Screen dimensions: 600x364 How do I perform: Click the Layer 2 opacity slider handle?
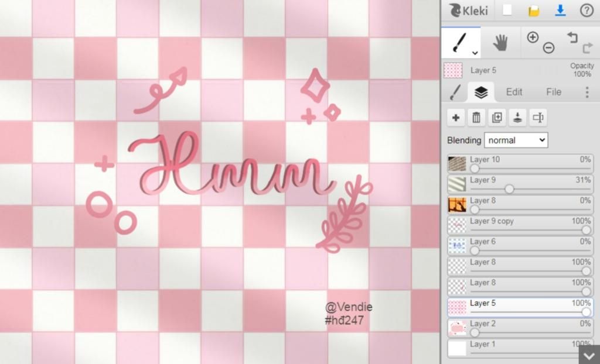tap(475, 333)
